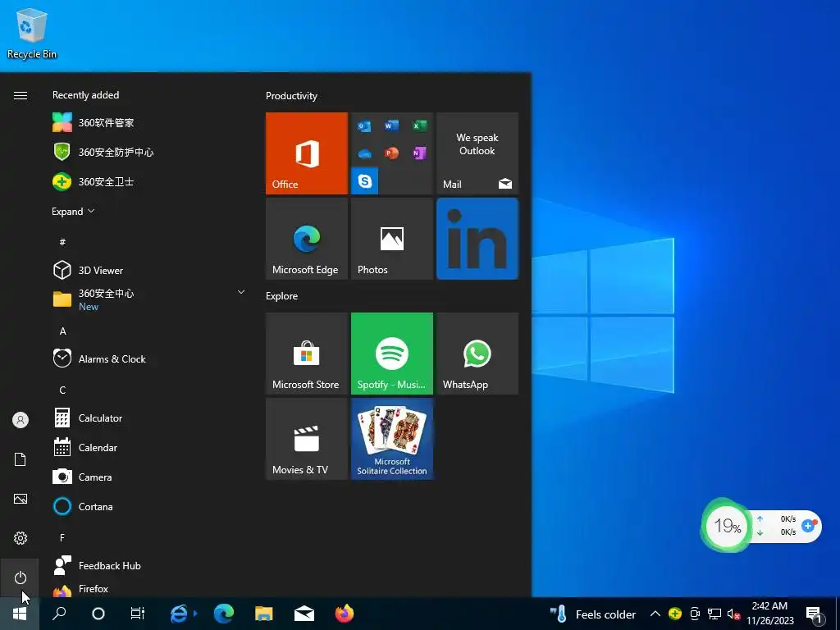The image size is (840, 630).
Task: Launch Firefox from taskbar
Action: tap(345, 614)
